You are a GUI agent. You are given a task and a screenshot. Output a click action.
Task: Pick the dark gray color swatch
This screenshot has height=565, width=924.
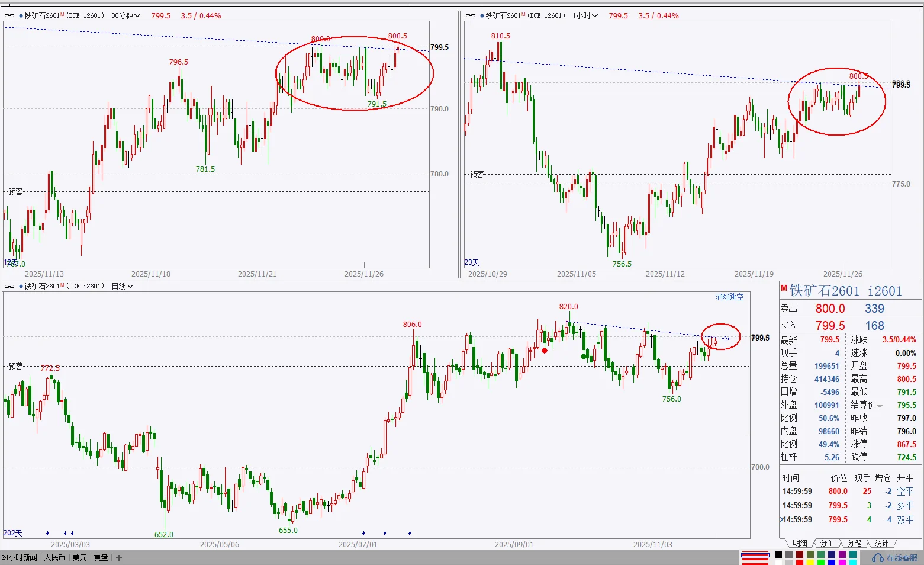pos(789,555)
